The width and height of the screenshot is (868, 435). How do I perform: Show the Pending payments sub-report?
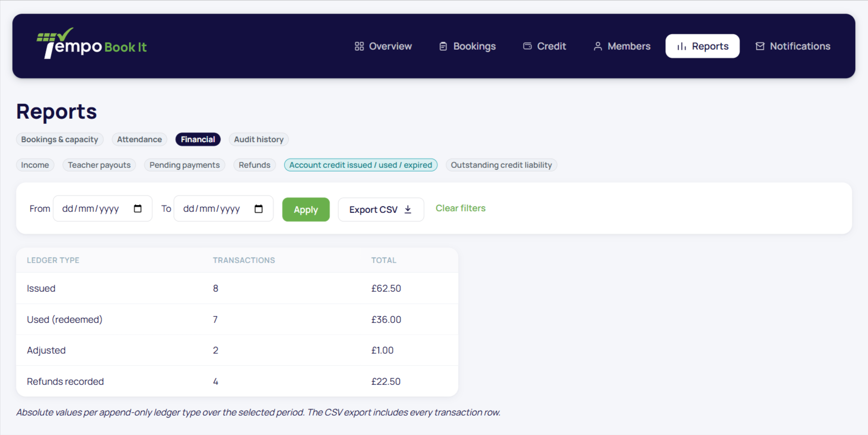[x=184, y=165]
